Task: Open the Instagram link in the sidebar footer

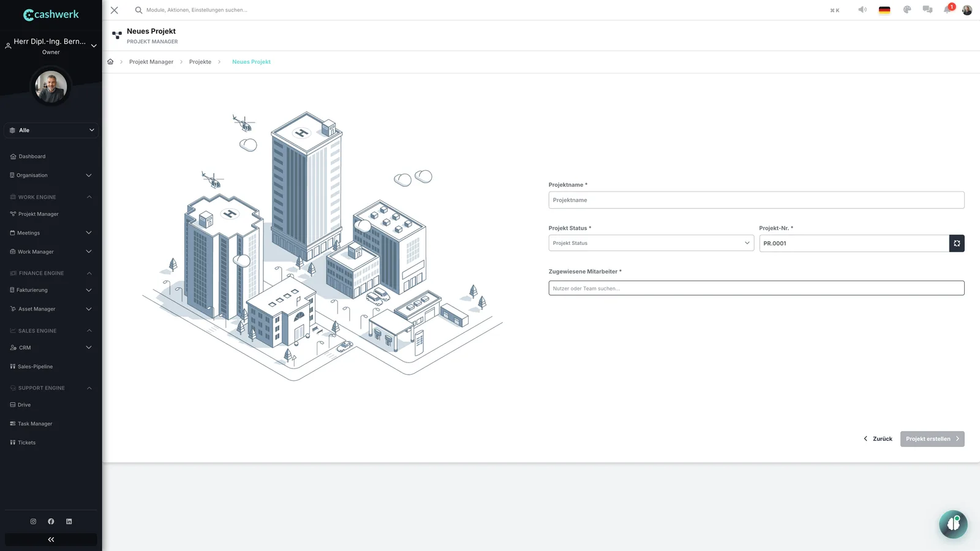Action: point(33,522)
